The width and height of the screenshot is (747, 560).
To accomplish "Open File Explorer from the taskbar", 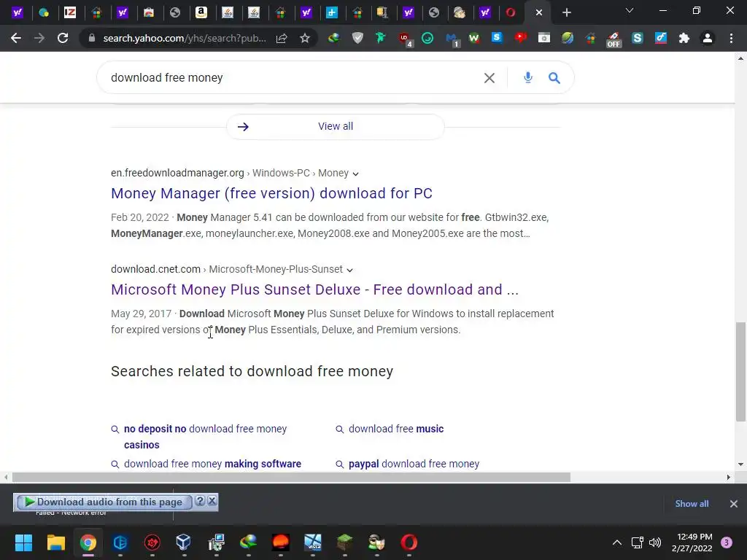I will click(x=55, y=542).
